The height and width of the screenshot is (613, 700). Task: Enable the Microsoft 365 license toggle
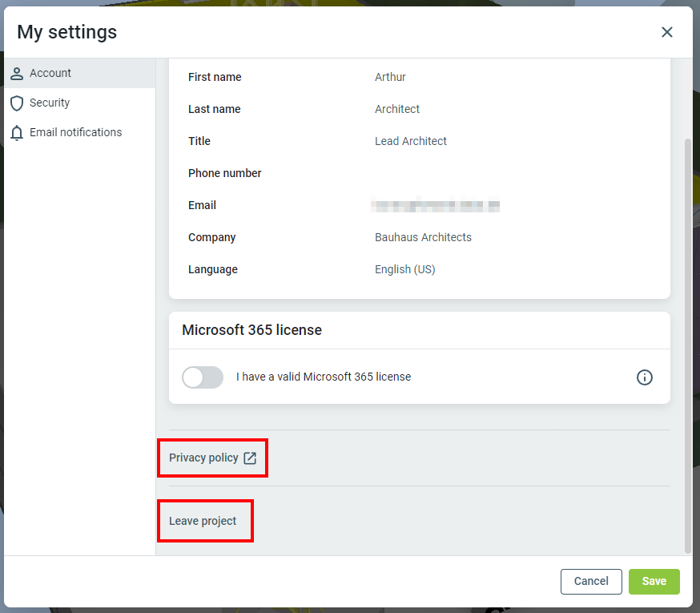(203, 377)
